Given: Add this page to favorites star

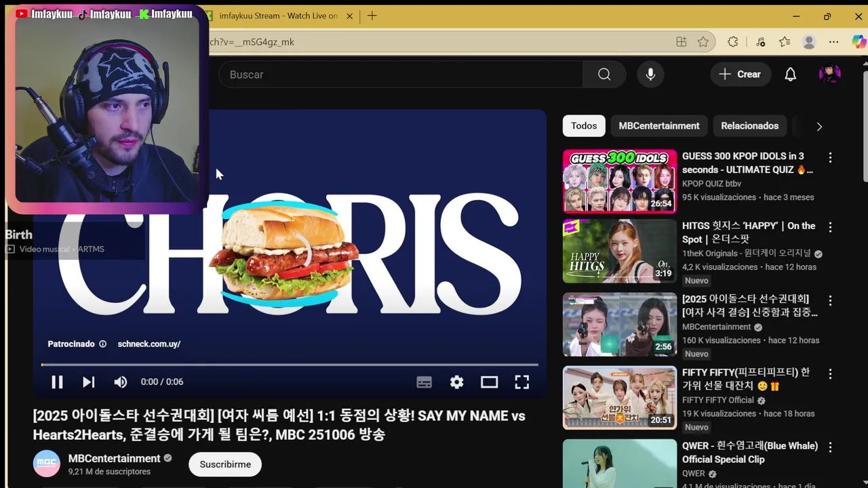Looking at the screenshot, I should coord(703,42).
